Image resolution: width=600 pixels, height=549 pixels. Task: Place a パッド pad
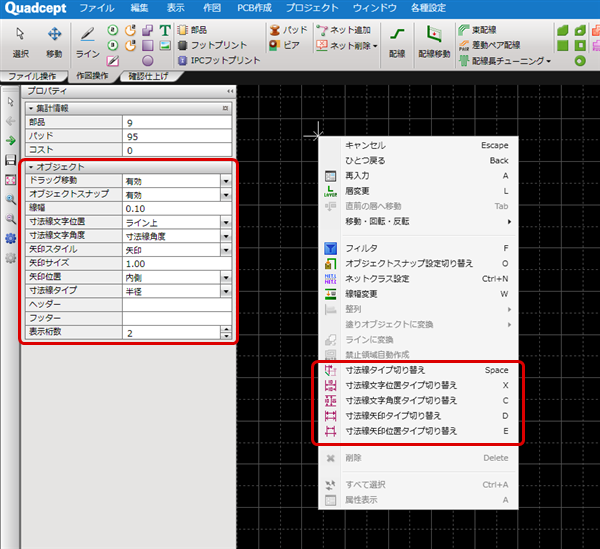click(289, 30)
